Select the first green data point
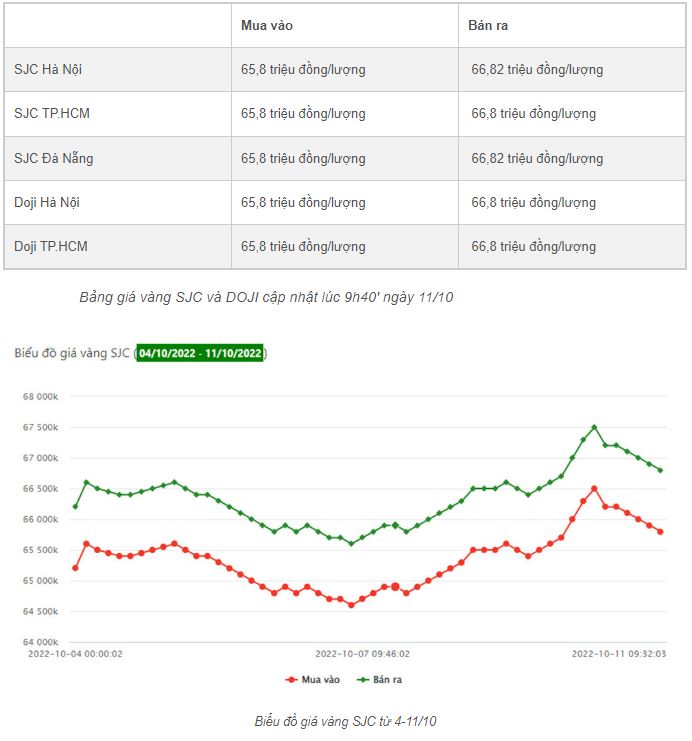The height and width of the screenshot is (741, 692). pos(75,506)
